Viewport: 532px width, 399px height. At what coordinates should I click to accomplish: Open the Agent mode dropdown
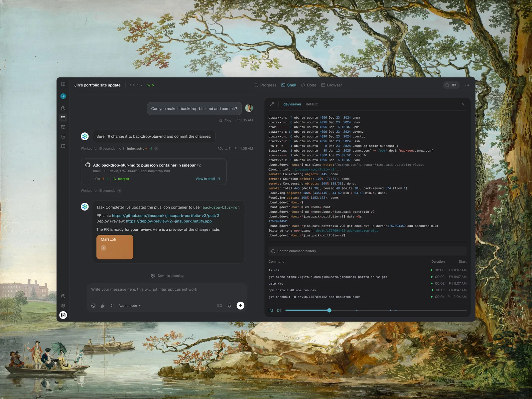130,306
